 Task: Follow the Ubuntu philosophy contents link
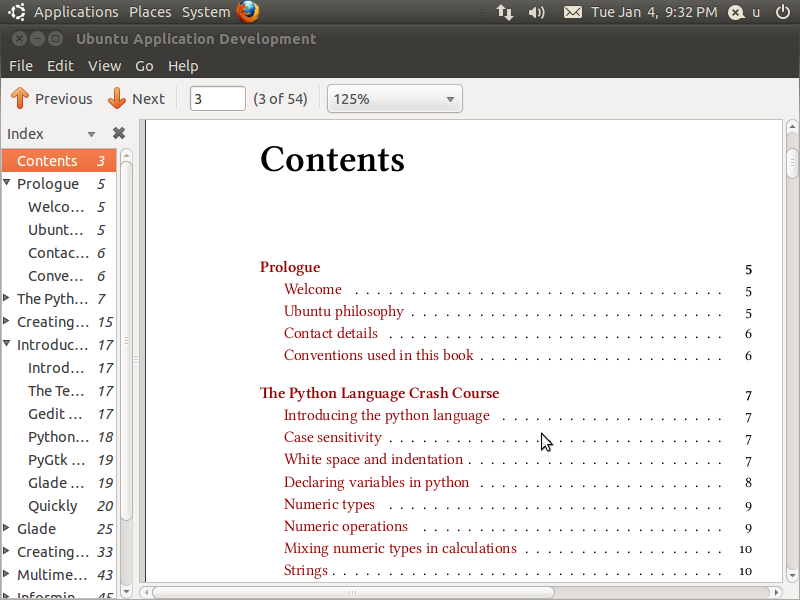[343, 311]
